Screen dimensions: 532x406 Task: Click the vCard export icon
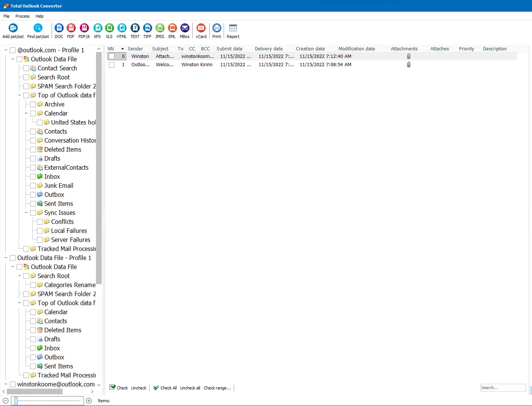201,28
